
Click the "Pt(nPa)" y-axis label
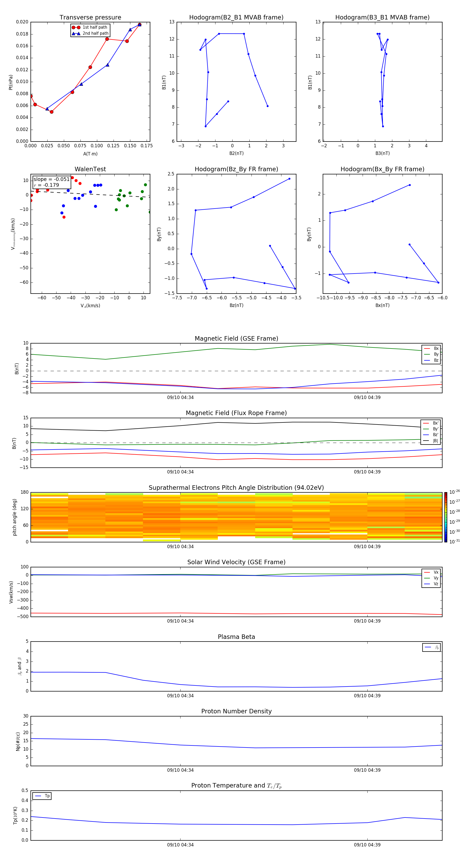click(x=11, y=82)
